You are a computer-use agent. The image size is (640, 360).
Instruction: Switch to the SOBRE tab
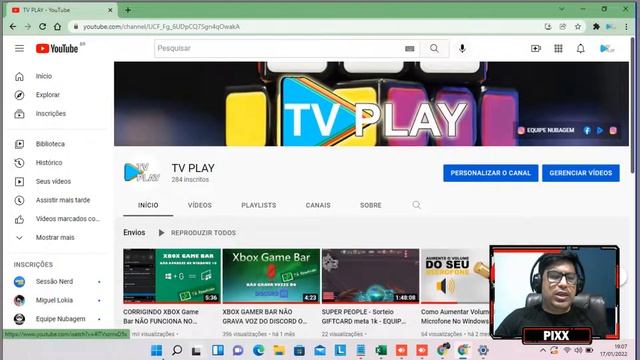pyautogui.click(x=371, y=205)
